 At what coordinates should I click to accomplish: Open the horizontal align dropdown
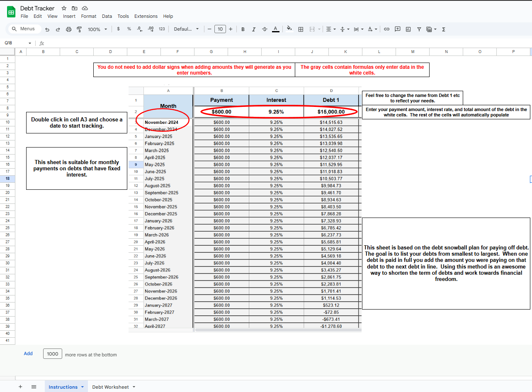pos(330,29)
